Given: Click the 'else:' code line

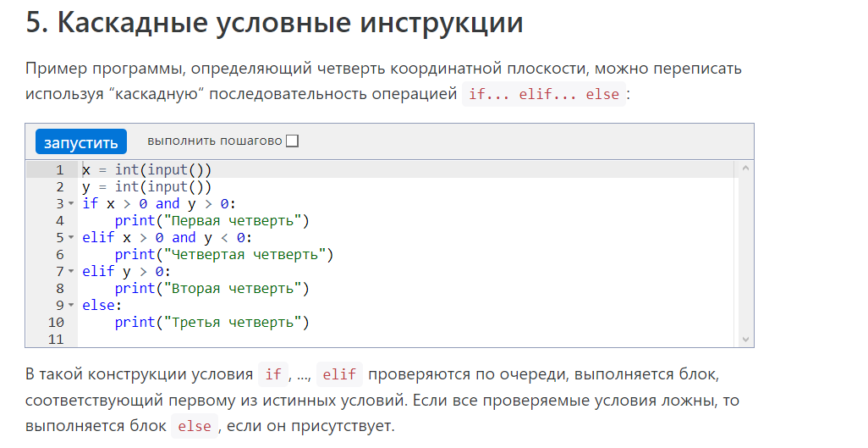Looking at the screenshot, I should 102,306.
